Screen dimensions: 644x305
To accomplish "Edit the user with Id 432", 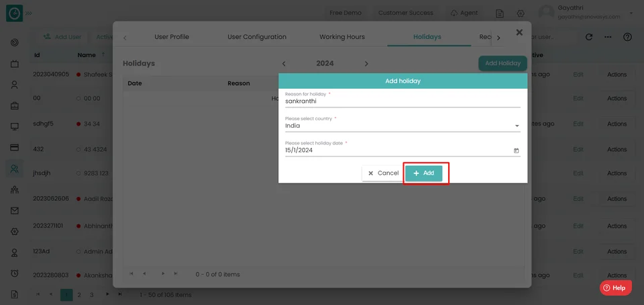I will [578, 150].
